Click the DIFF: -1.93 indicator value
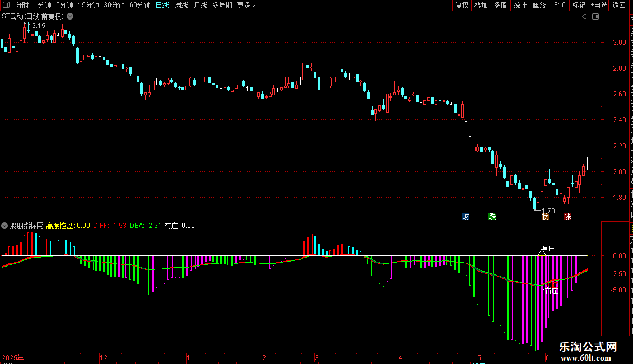Image resolution: width=633 pixels, height=364 pixels. 110,226
